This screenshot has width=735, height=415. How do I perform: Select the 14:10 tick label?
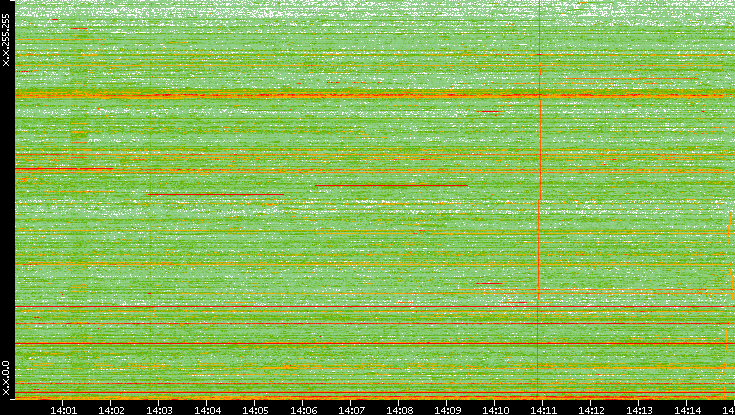coord(495,410)
